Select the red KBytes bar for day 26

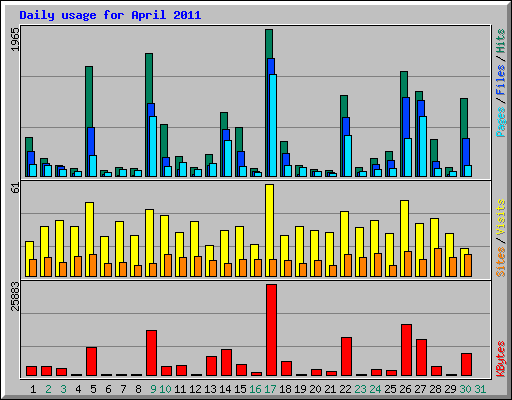click(x=406, y=350)
